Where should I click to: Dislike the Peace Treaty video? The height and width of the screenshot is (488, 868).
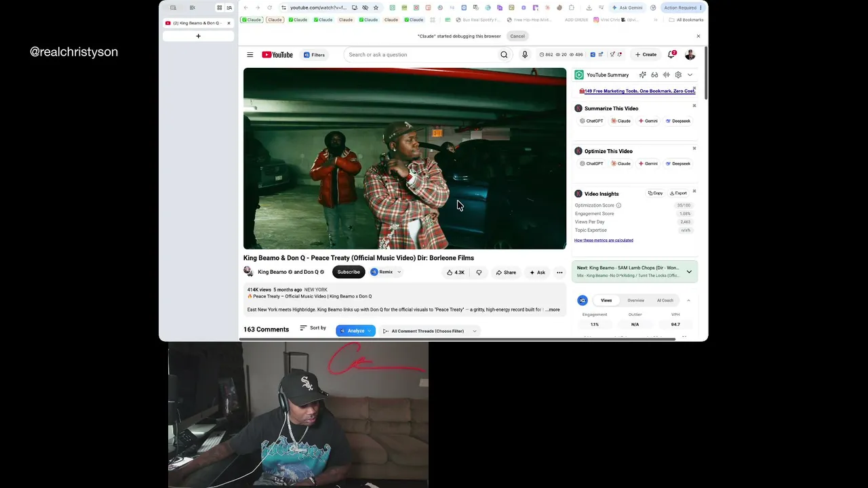click(x=479, y=272)
